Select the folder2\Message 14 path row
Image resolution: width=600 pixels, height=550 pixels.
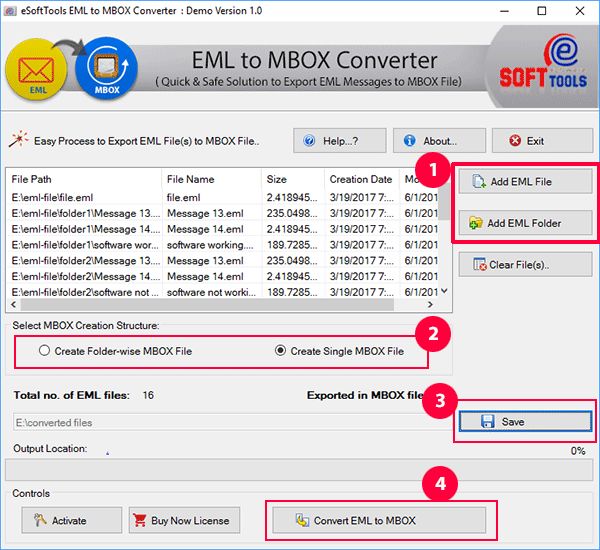click(x=86, y=276)
